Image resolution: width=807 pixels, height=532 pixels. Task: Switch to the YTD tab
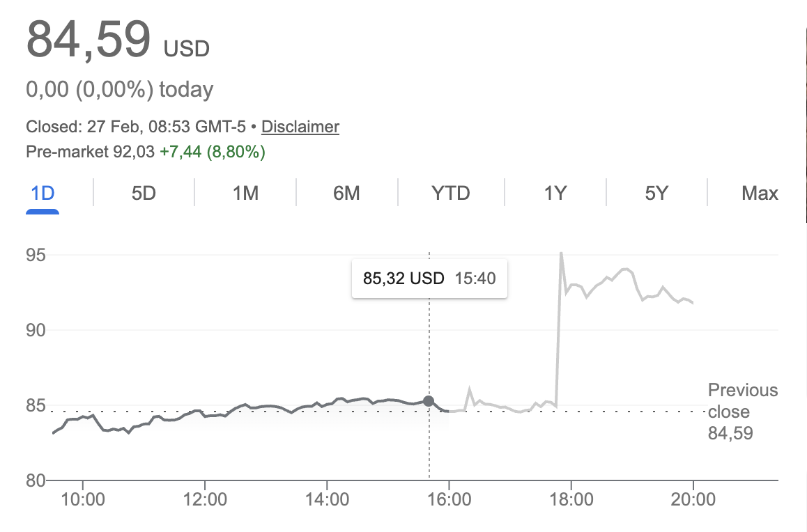point(451,193)
